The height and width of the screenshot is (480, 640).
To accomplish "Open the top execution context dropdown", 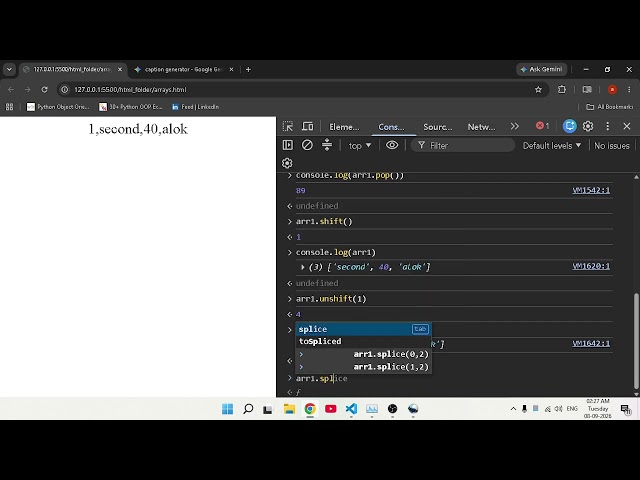I will (360, 145).
